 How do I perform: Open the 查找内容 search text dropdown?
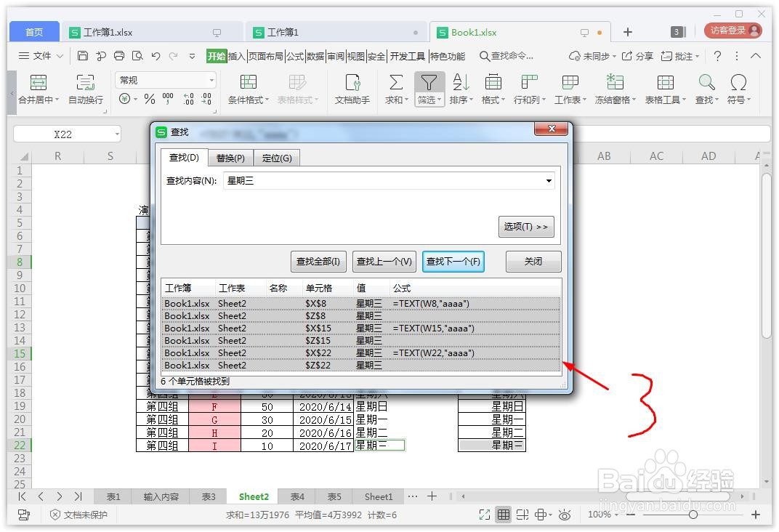tap(549, 181)
